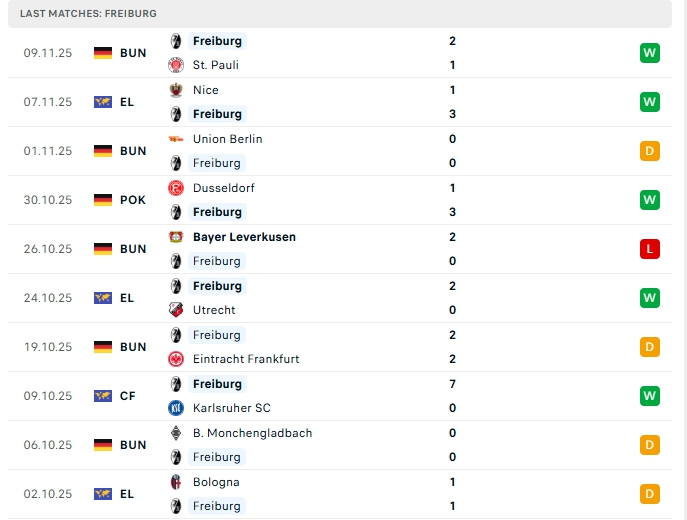The height and width of the screenshot is (520, 687).
Task: Click the Karlsruher SC club crest
Action: pyautogui.click(x=177, y=408)
